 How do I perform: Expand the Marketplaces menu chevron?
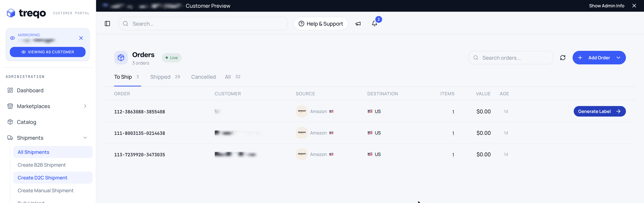tap(85, 106)
